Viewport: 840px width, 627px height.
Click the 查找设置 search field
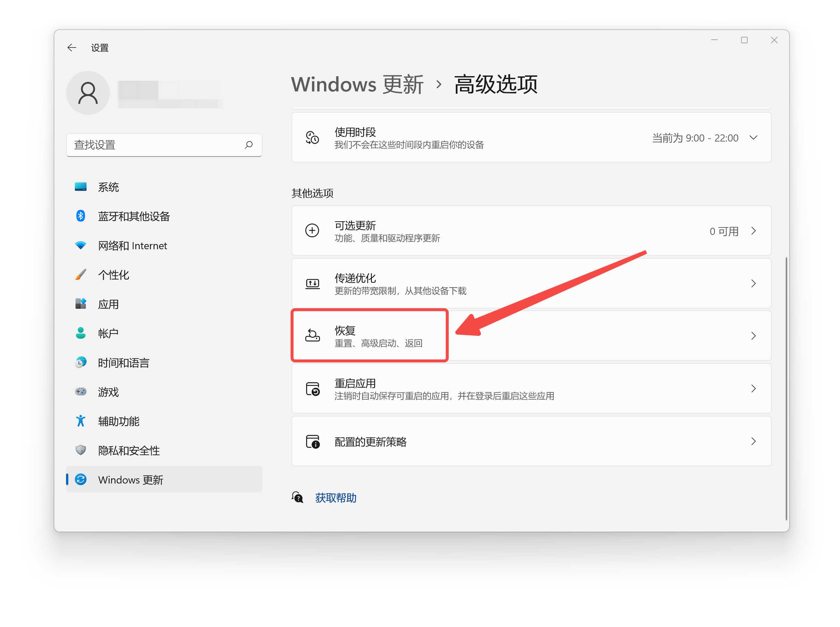pos(164,144)
